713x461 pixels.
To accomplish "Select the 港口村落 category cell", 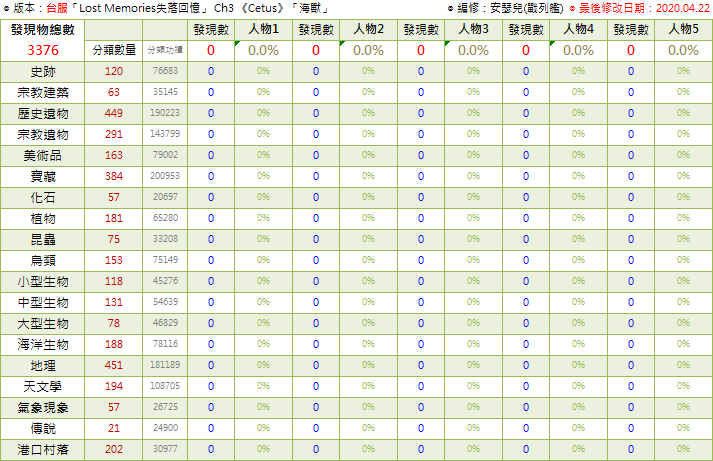I will click(43, 449).
